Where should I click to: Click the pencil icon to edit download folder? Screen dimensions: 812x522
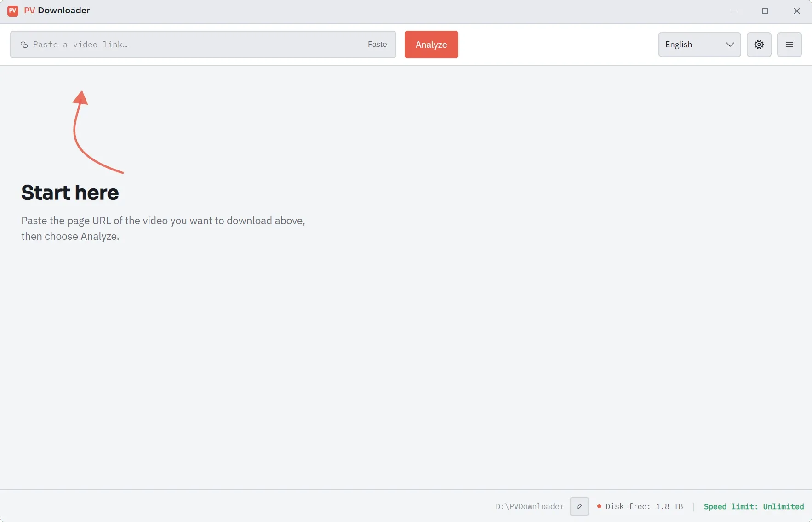point(579,506)
